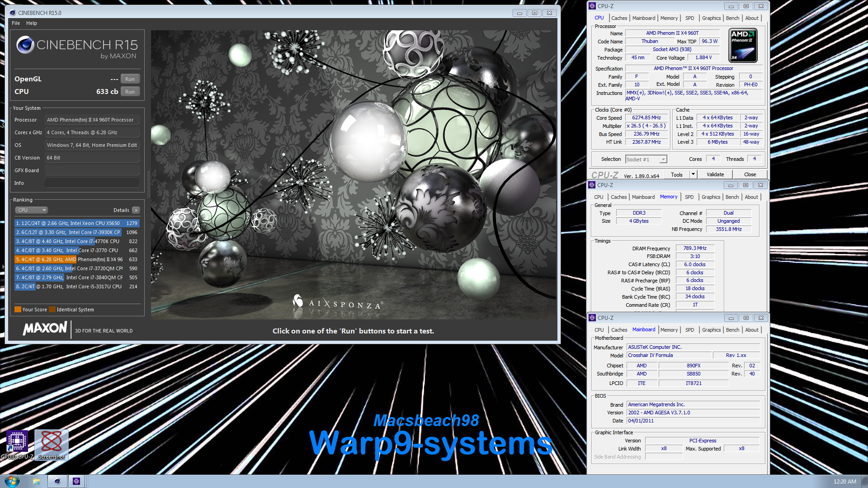Image resolution: width=868 pixels, height=488 pixels.
Task: Click Core Speed value 6274.85 MHz
Action: pos(646,117)
